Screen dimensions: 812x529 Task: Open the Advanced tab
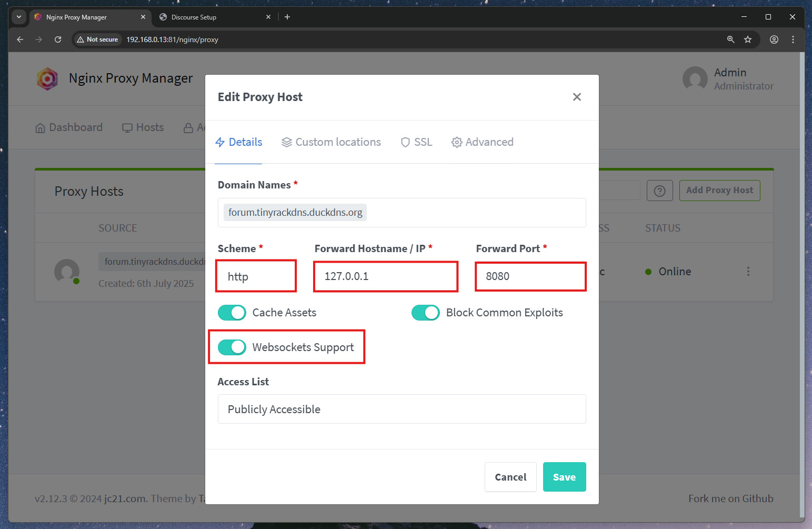click(483, 142)
